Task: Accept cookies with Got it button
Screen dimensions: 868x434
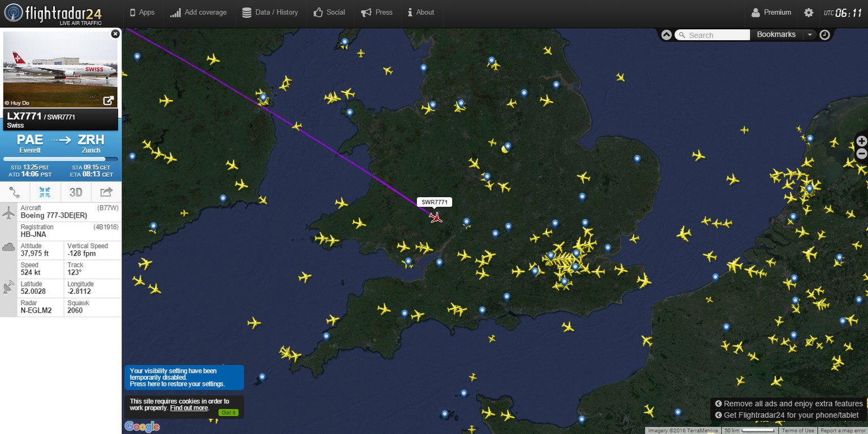Action: tap(229, 413)
